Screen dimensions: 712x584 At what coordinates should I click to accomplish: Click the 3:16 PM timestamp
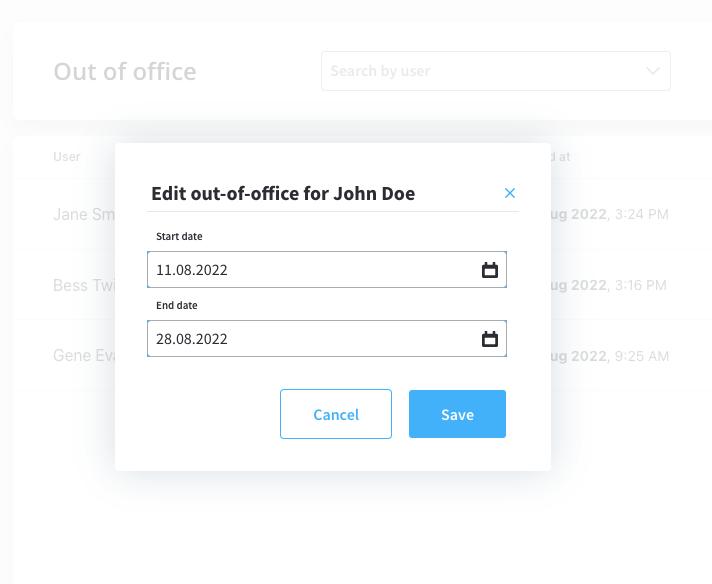(640, 285)
